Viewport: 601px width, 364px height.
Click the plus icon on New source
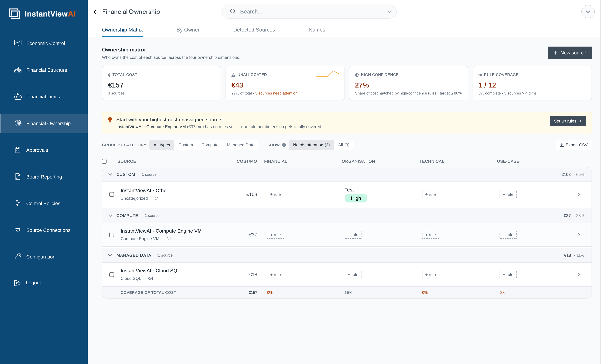(556, 53)
